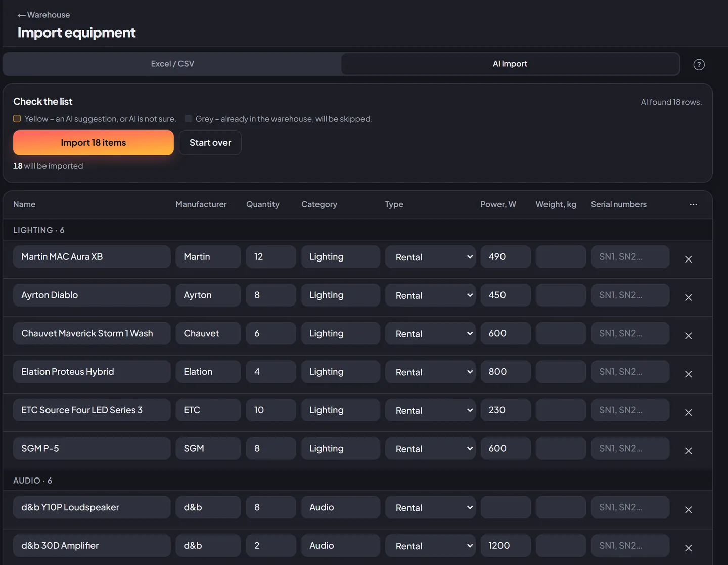Remove the SGM P-5 row
728x565 pixels.
tap(688, 451)
